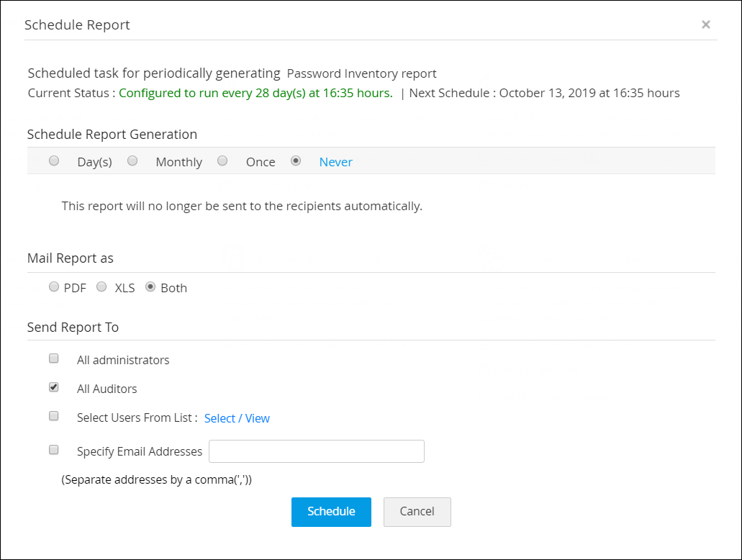Uncheck the All Auditors checkbox
Screen dimensions: 742x560
point(54,387)
